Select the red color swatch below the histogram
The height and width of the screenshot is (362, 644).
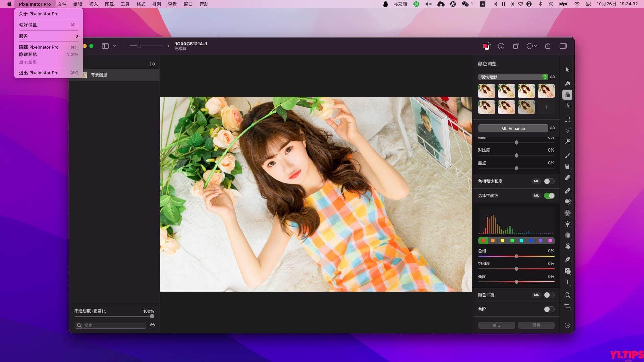(x=483, y=240)
